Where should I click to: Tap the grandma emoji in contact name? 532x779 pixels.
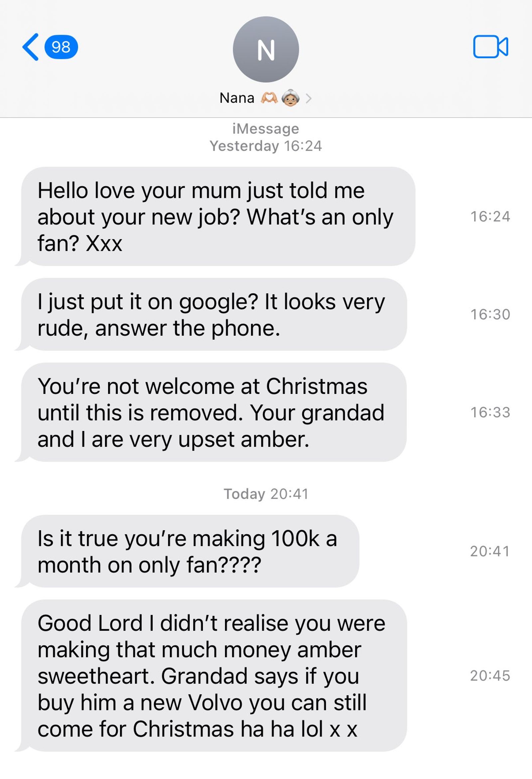pos(291,98)
